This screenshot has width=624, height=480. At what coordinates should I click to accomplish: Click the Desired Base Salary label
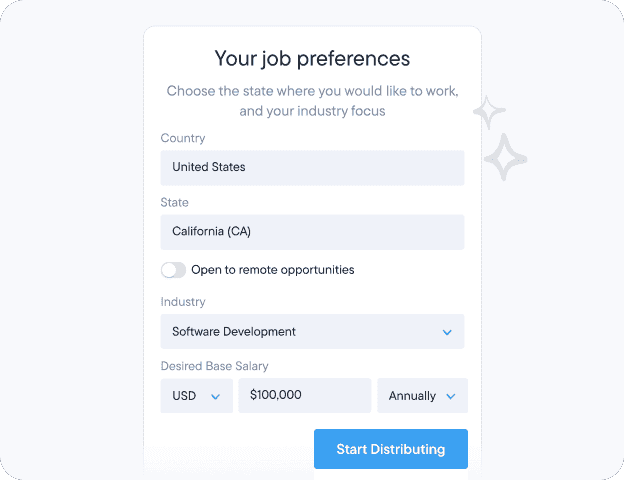pyautogui.click(x=214, y=366)
